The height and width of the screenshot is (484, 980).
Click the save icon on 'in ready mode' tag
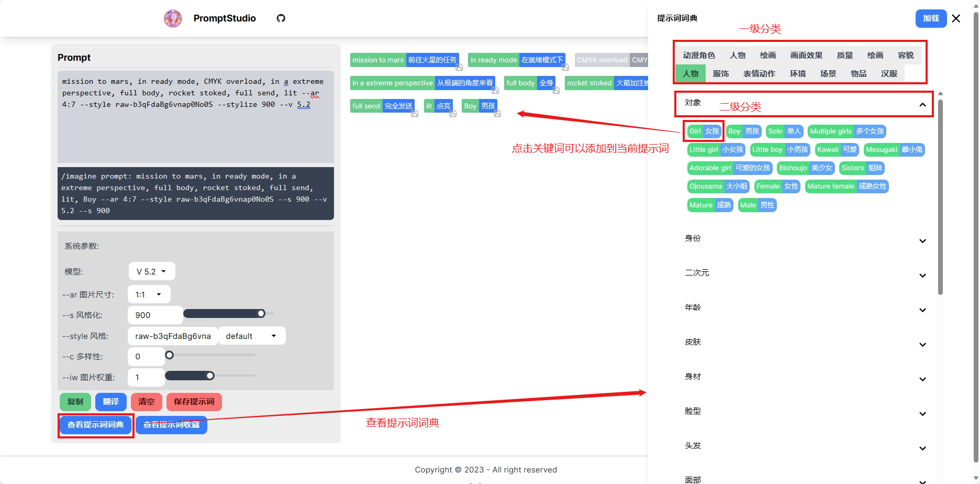(x=565, y=68)
